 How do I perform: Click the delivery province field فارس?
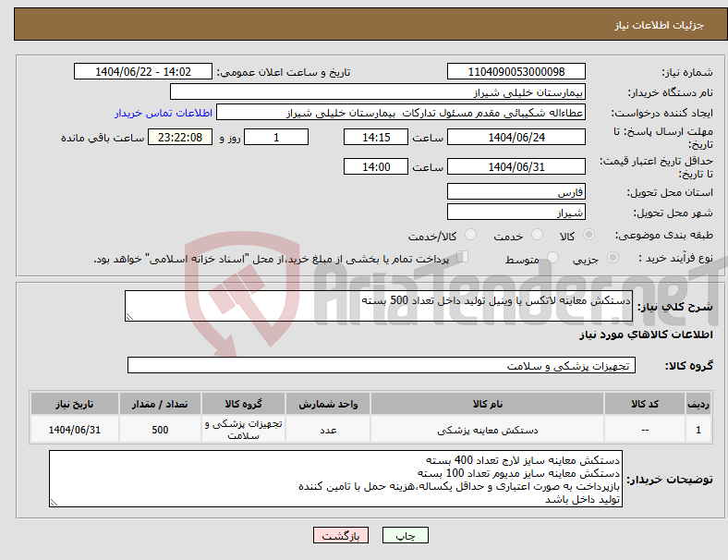click(516, 192)
